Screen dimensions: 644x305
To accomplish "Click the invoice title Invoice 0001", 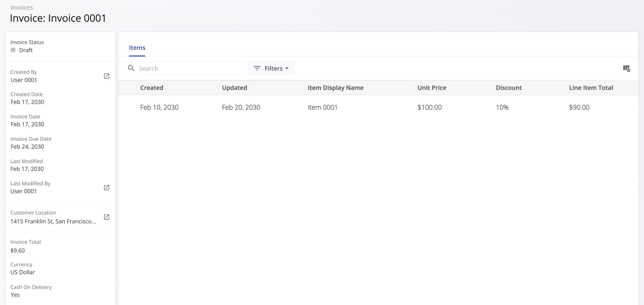I will (x=58, y=18).
